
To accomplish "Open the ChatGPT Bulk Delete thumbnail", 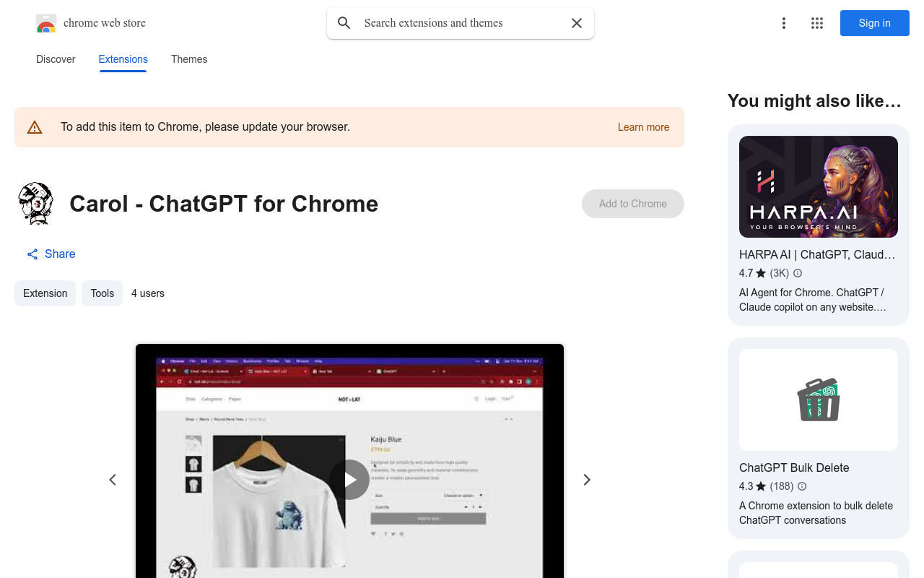I will click(819, 400).
